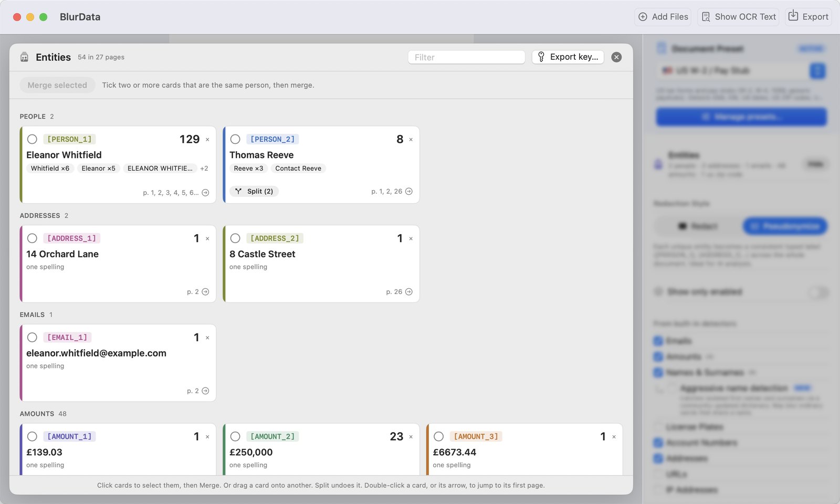The height and width of the screenshot is (504, 840).
Task: Select the Pseudonymize redaction style
Action: (784, 226)
